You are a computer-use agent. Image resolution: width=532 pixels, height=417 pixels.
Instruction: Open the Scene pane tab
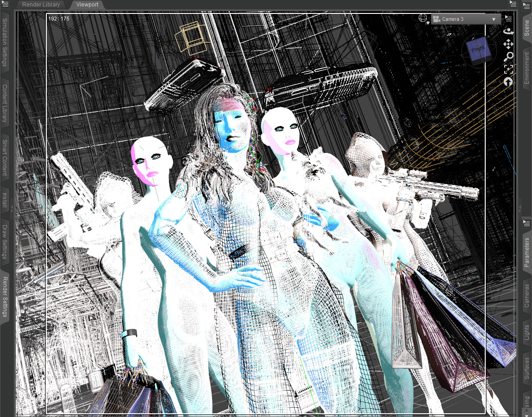(527, 28)
